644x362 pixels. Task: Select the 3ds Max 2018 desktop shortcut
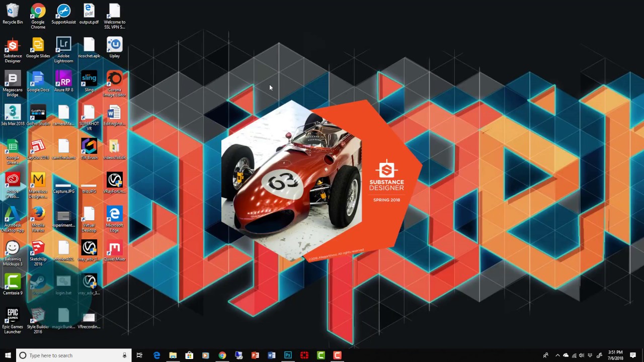coord(13,116)
